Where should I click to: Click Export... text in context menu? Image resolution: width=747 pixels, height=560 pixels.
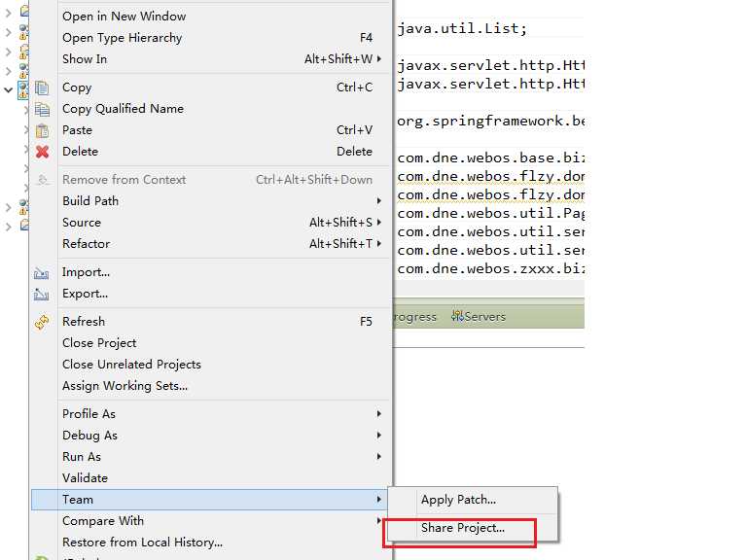tap(85, 294)
